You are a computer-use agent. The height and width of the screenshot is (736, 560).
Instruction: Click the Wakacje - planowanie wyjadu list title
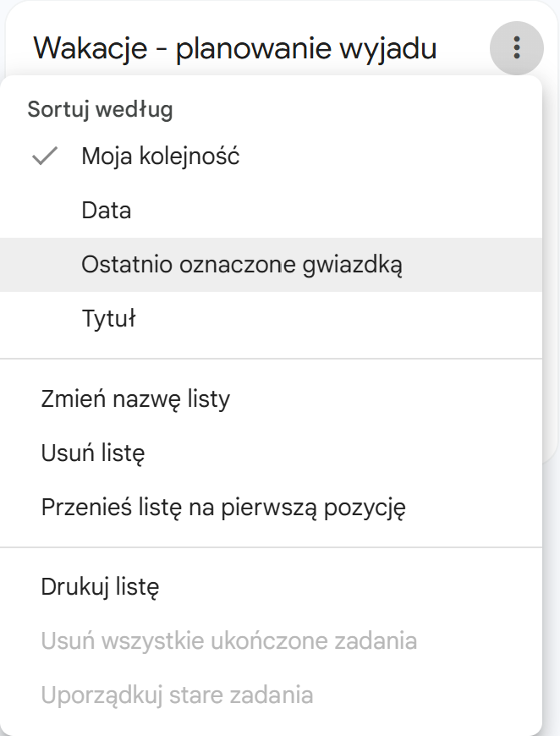coord(235,48)
